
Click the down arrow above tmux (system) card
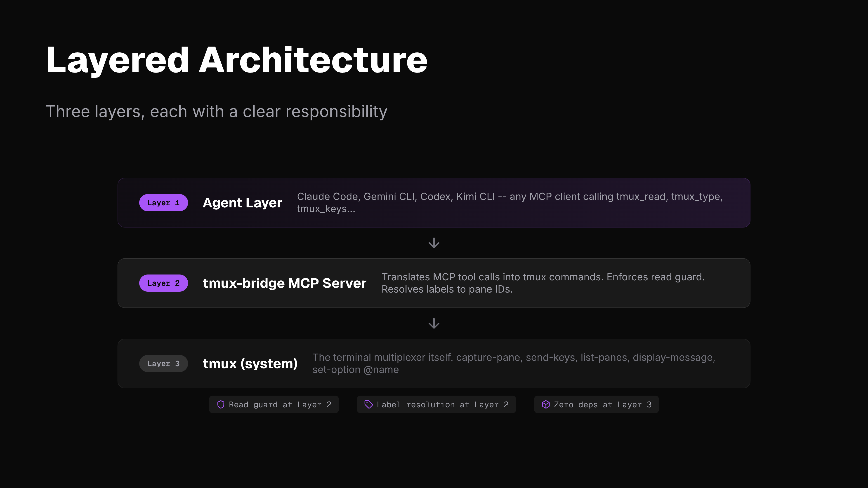434,323
